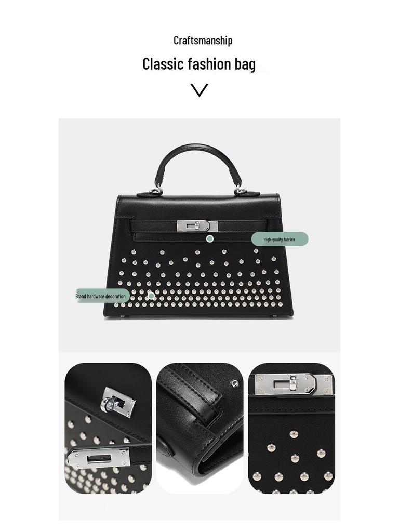Click the top handle of the handbag
399x532 pixels.
[x=198, y=166]
